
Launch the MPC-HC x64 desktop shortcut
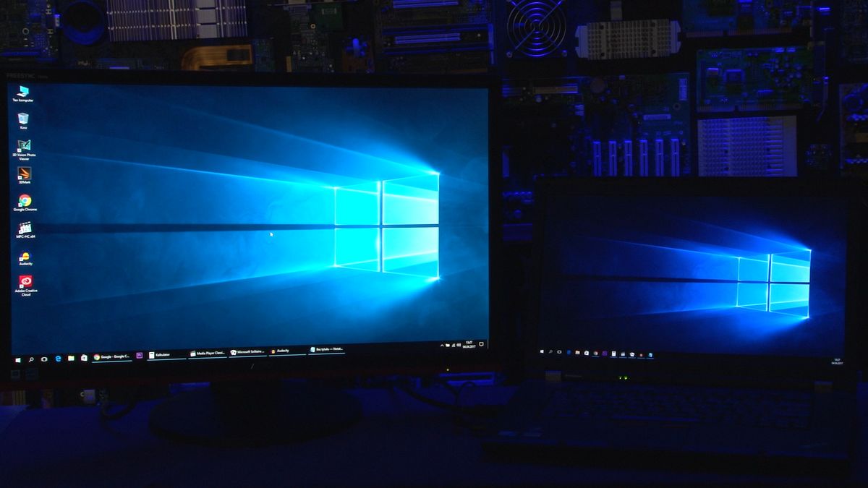[25, 230]
